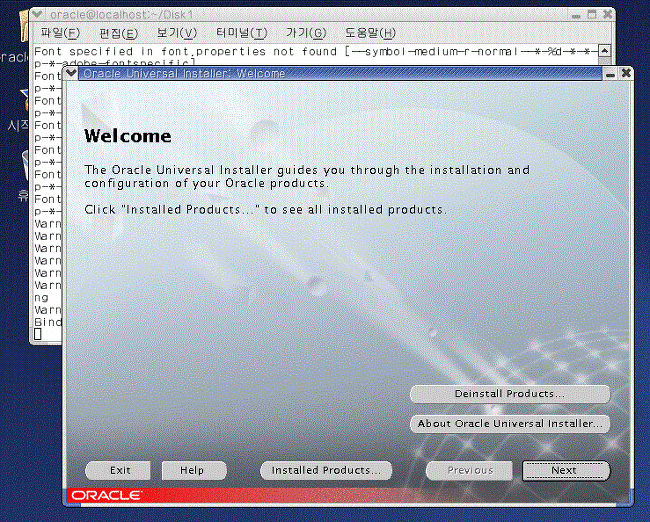The height and width of the screenshot is (522, 650).
Task: Open the terminal window menu arrow icon
Action: coord(38,15)
